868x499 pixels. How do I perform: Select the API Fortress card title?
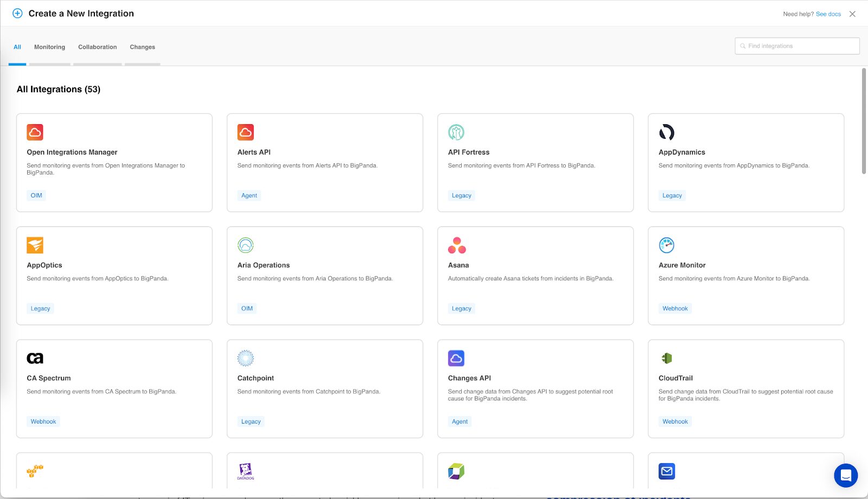point(469,152)
